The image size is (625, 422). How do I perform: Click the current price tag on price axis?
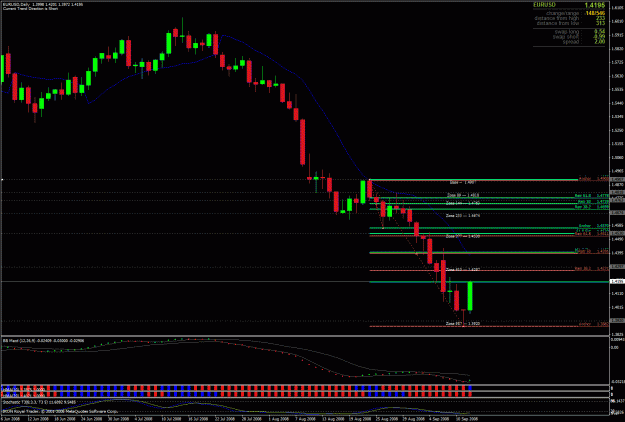[617, 281]
